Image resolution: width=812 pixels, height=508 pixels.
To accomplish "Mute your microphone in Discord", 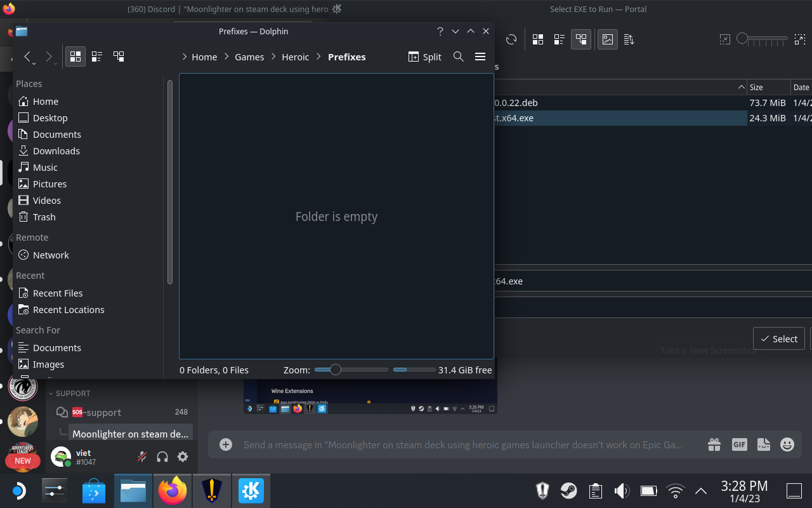I will tap(141, 457).
